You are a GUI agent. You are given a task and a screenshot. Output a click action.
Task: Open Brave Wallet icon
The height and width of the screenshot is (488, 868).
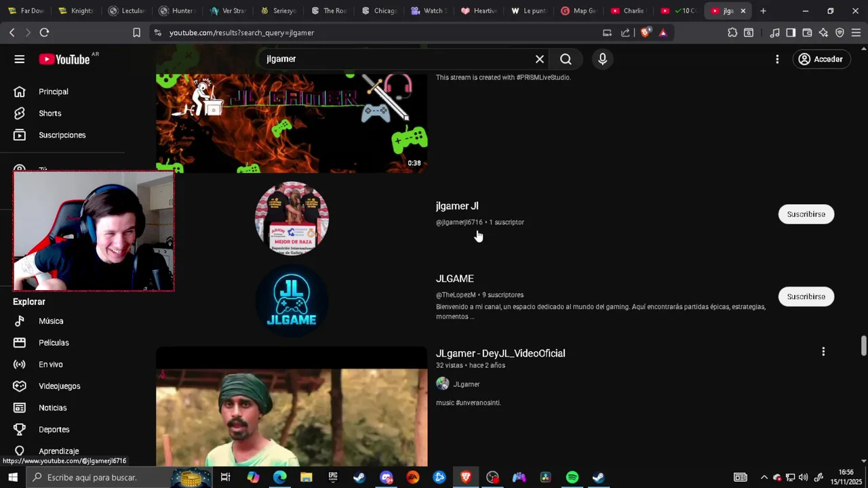(807, 33)
